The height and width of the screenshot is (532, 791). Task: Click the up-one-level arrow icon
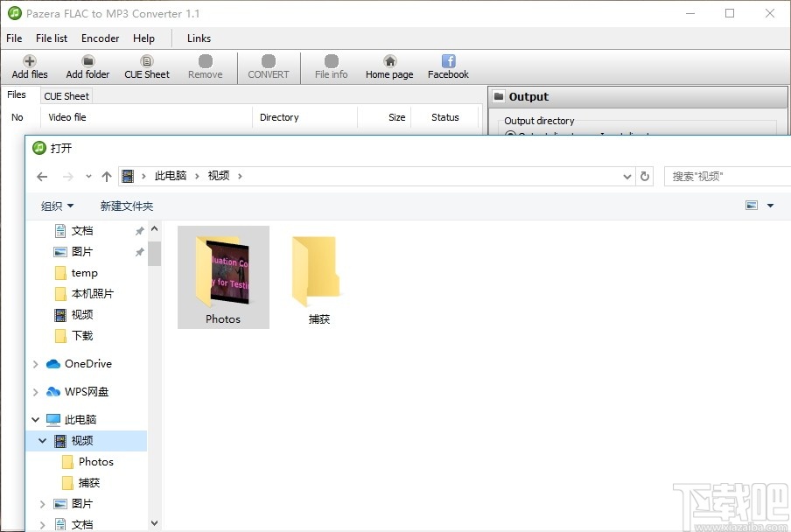click(x=106, y=176)
